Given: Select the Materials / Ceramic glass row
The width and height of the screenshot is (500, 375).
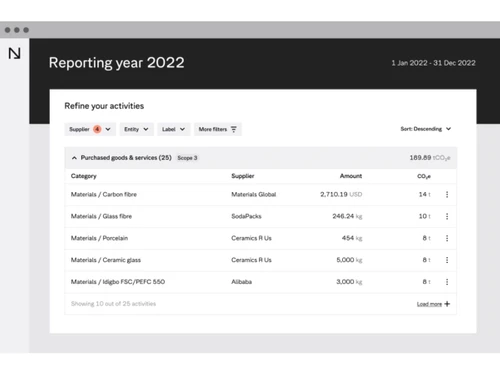Looking at the screenshot, I should (x=260, y=260).
